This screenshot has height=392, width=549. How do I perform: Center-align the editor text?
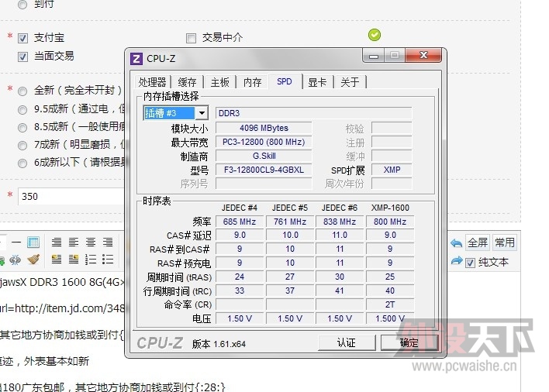pos(91,242)
